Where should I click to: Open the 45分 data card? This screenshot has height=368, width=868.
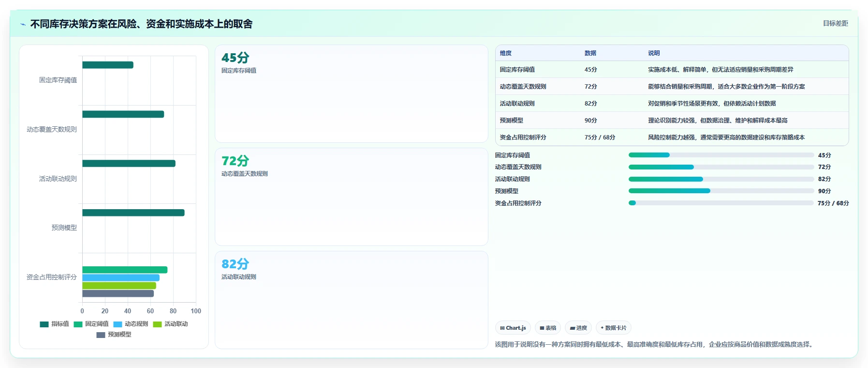point(352,94)
